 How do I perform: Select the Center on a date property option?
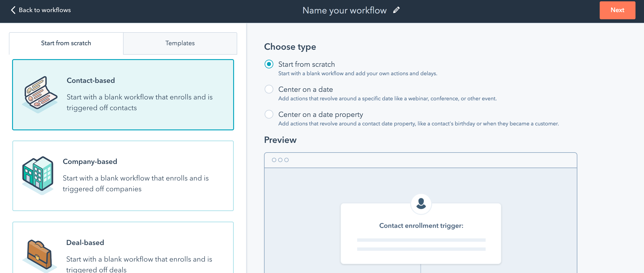[x=269, y=114]
